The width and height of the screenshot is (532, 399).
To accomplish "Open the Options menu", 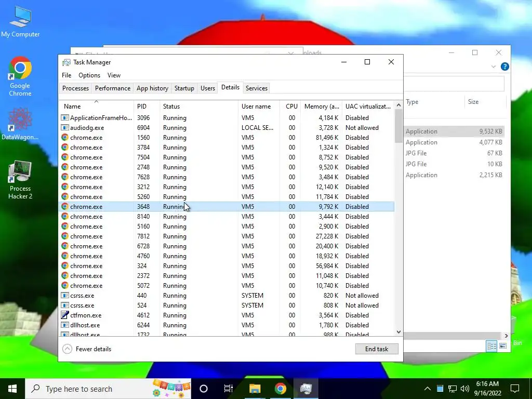I will point(89,75).
